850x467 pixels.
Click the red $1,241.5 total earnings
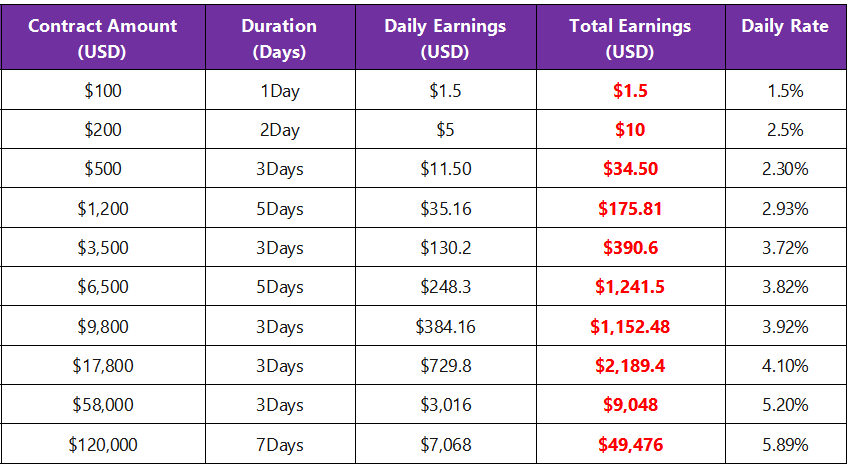click(x=630, y=287)
